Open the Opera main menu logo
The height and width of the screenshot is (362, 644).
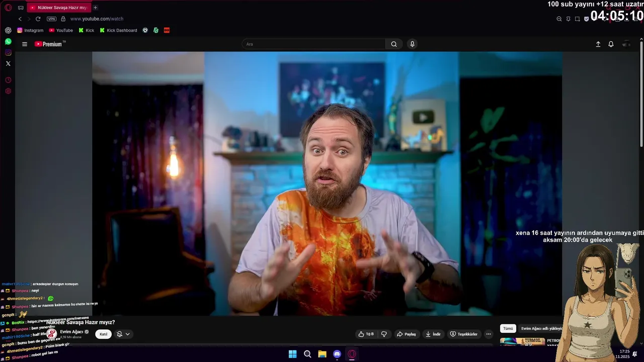pyautogui.click(x=8, y=8)
